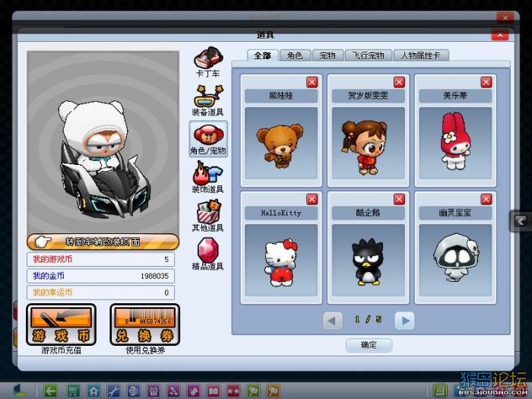Remove the 美乐蒂 item with red X
The height and width of the screenshot is (399, 532).
click(x=486, y=82)
